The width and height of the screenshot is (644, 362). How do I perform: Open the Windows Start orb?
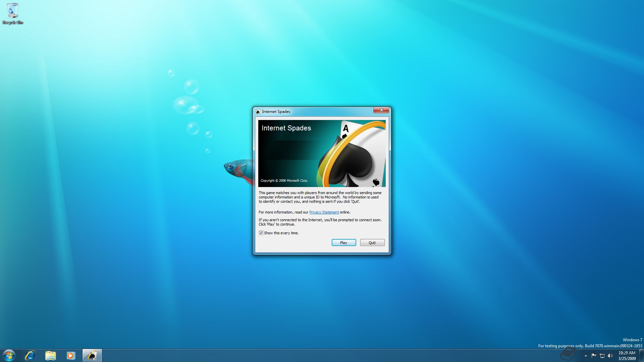(x=9, y=355)
